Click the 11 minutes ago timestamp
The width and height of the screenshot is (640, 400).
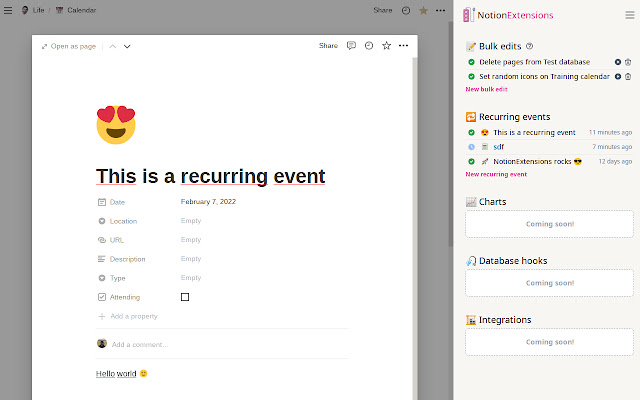(x=610, y=132)
